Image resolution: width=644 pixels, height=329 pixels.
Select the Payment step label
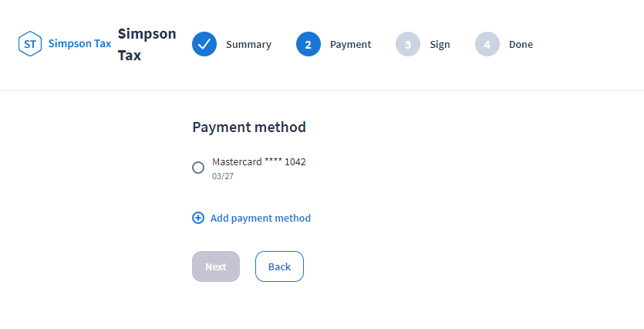(x=350, y=45)
